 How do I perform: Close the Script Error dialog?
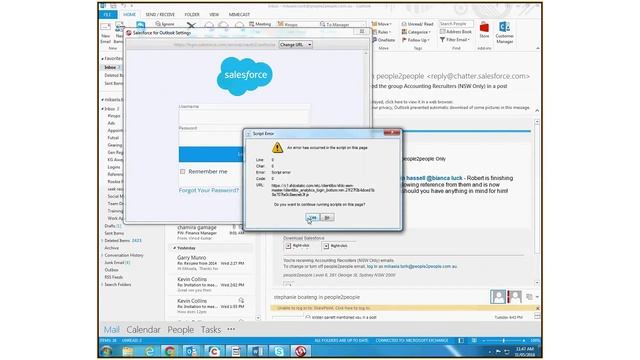point(391,133)
